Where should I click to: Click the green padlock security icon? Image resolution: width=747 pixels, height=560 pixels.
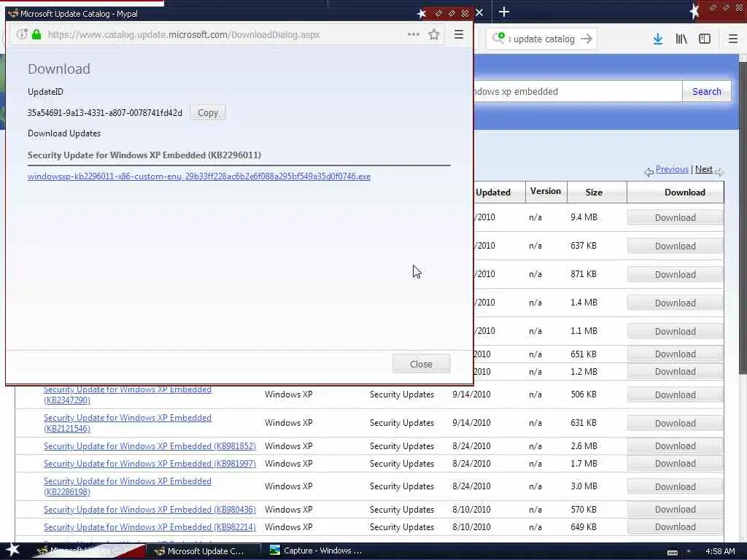pyautogui.click(x=36, y=34)
